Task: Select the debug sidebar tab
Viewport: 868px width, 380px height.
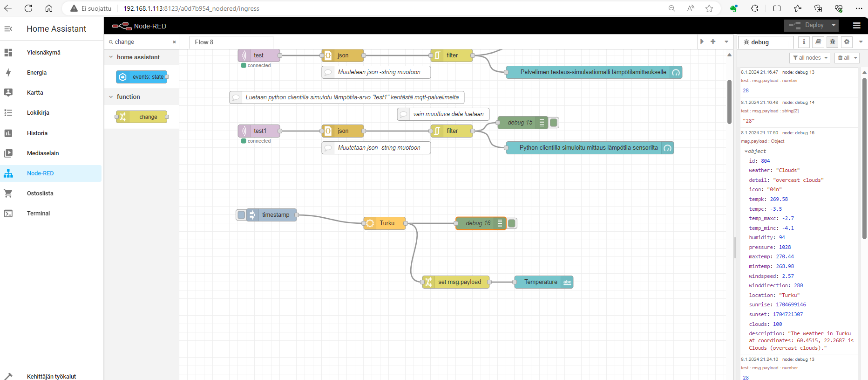Action: click(766, 42)
